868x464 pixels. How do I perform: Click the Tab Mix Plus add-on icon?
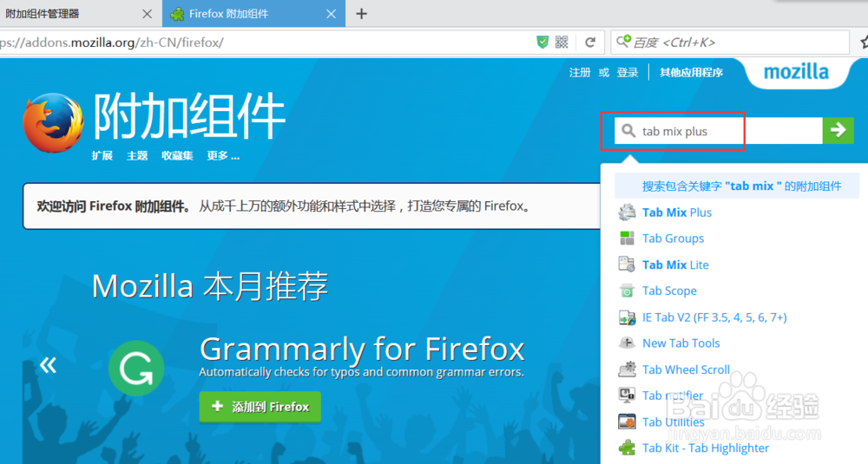coord(628,212)
